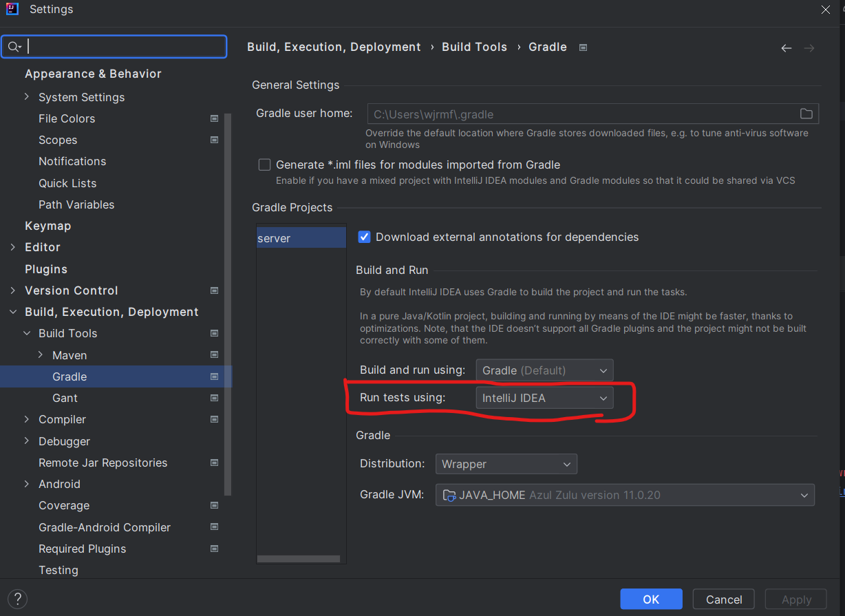Viewport: 845px width, 616px height.
Task: Click the project settings icon beside File Colors
Action: pyautogui.click(x=214, y=118)
